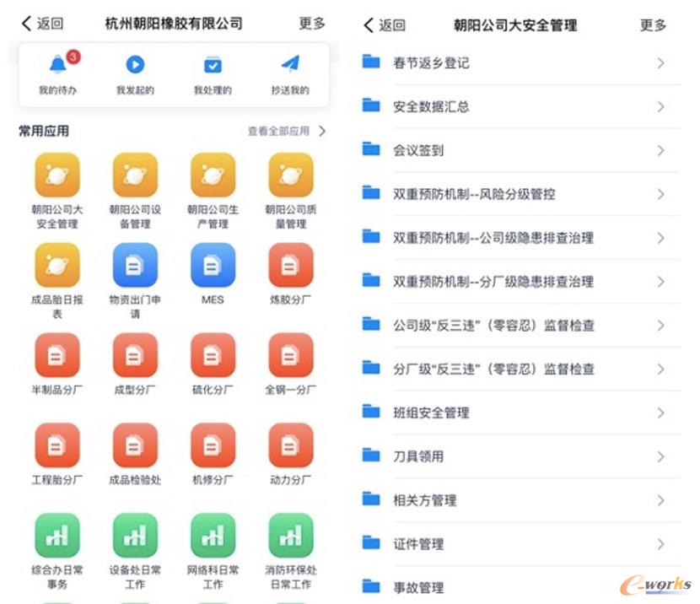Open 网络科日常工作 app icon
The height and width of the screenshot is (604, 700).
click(x=213, y=536)
